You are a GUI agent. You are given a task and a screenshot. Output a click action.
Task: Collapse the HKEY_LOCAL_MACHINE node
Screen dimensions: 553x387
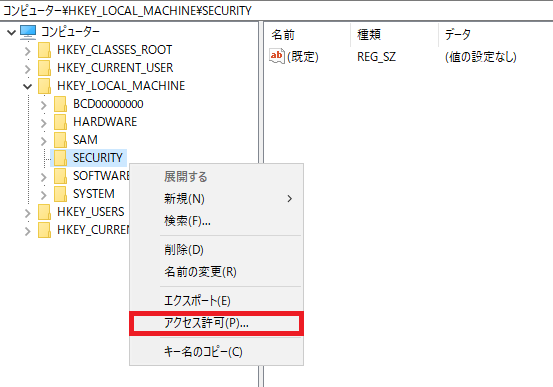pos(28,86)
